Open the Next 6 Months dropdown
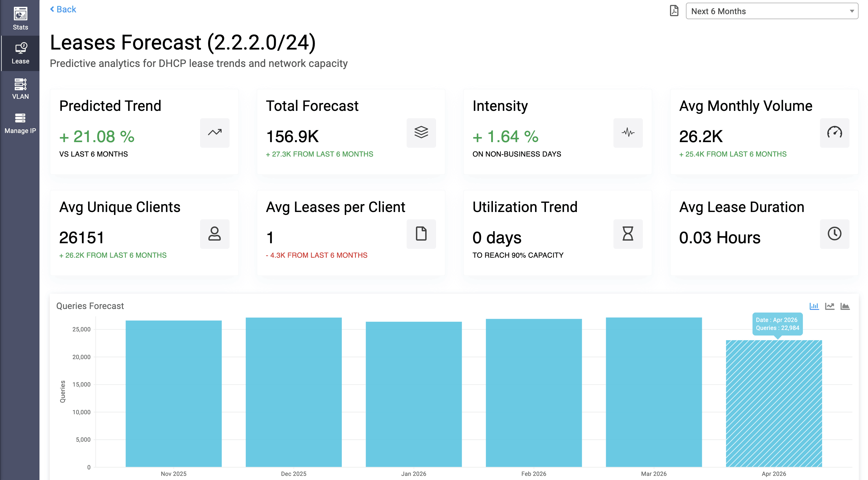Image resolution: width=868 pixels, height=480 pixels. [772, 11]
